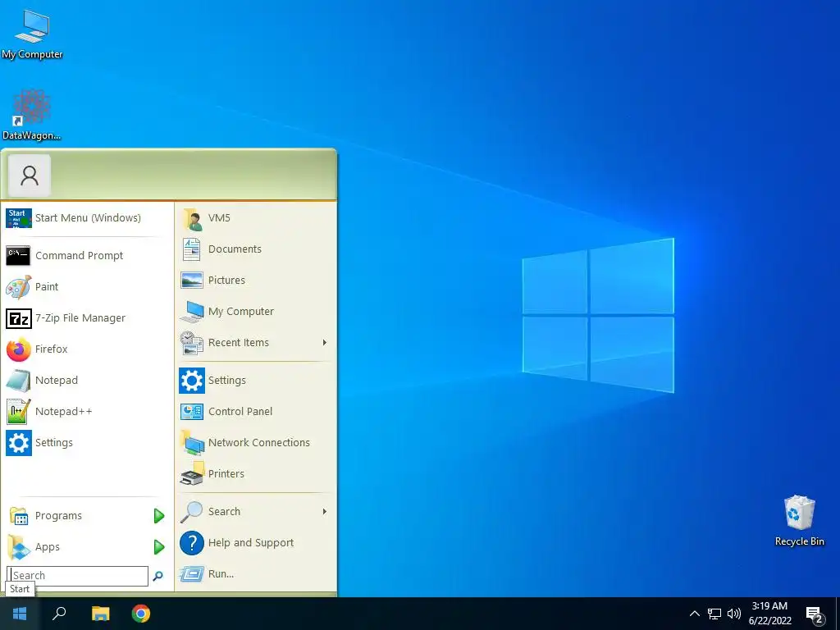The image size is (840, 630).
Task: Open the Apps menu folder icon
Action: [19, 547]
